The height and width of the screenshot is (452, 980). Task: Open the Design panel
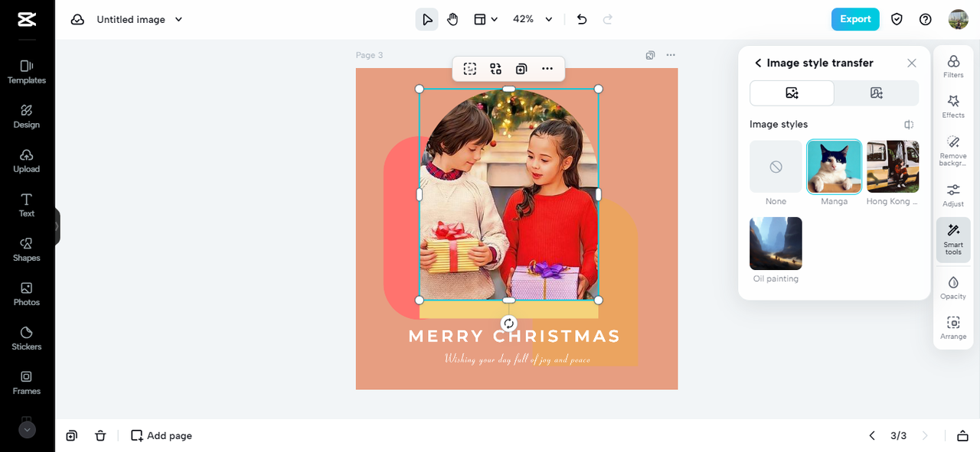tap(27, 116)
